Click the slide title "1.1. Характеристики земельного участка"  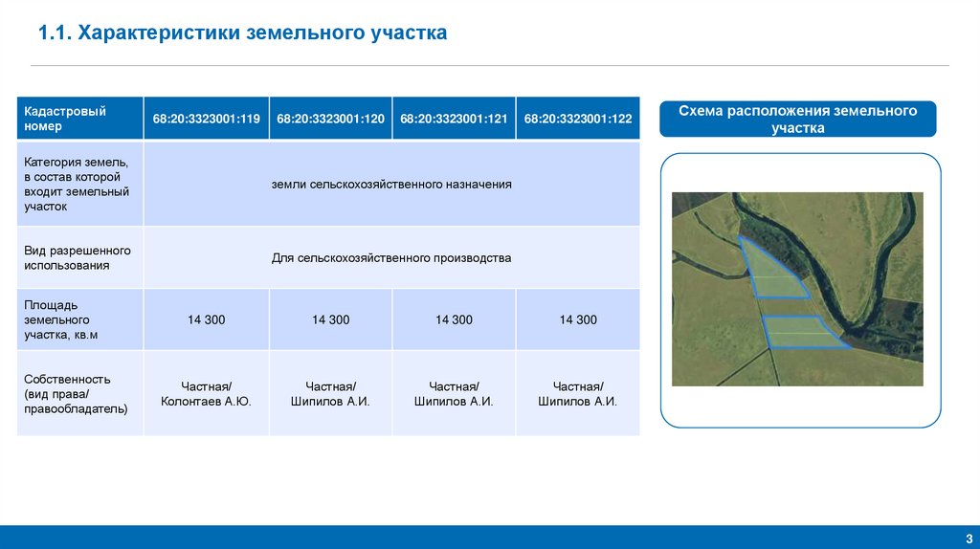click(x=242, y=33)
